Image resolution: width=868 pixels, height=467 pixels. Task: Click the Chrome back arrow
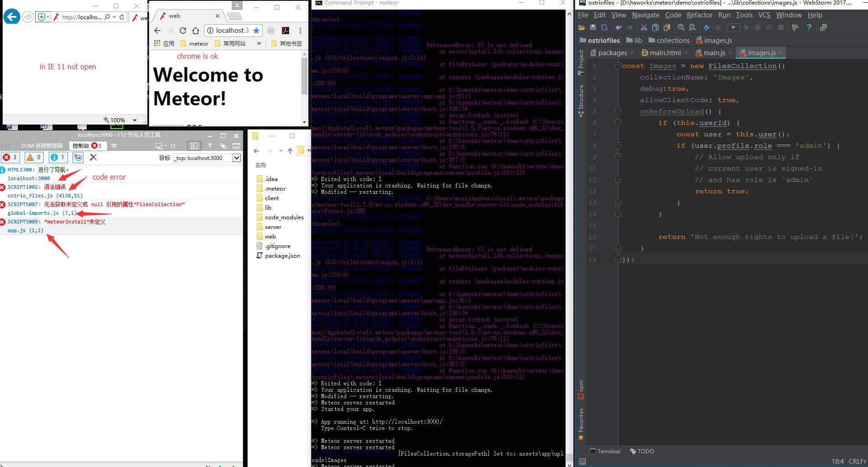coord(157,31)
